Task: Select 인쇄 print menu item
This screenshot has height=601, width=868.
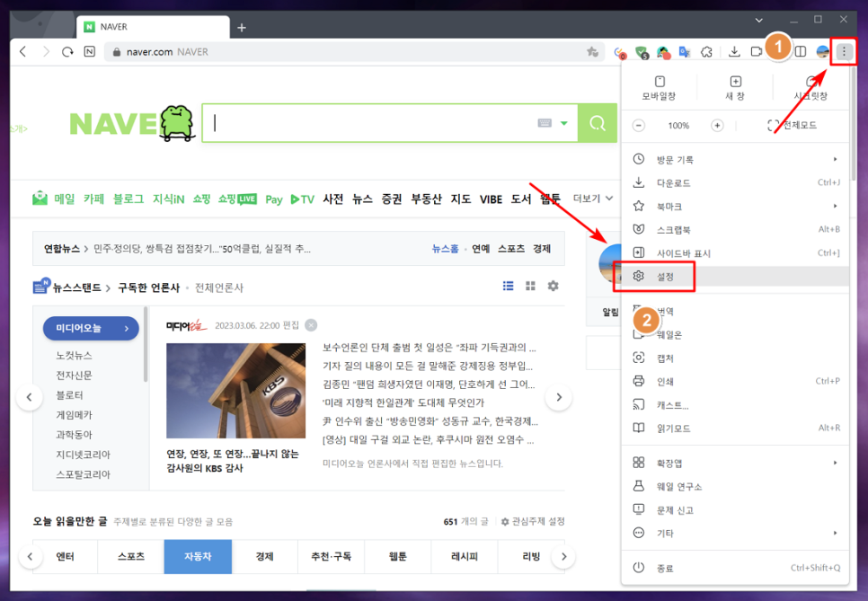Action: click(x=735, y=381)
